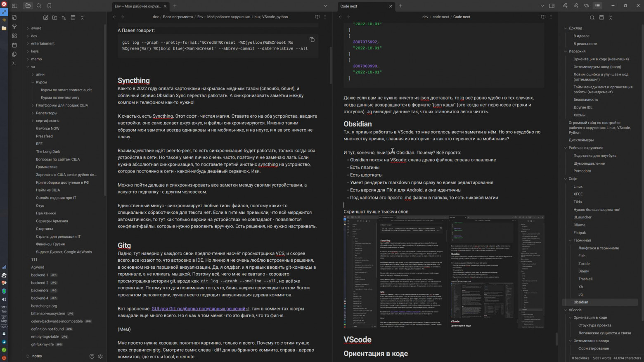Create a new note with the pencil icon
Screen dimensions: 644x362
(45, 18)
